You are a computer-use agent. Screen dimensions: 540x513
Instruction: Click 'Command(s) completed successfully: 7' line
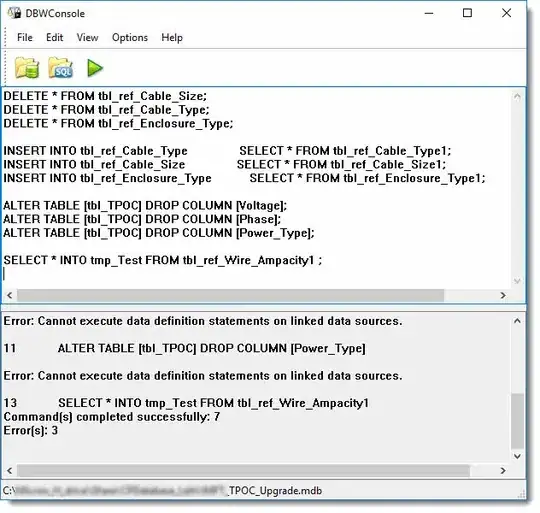(x=112, y=417)
